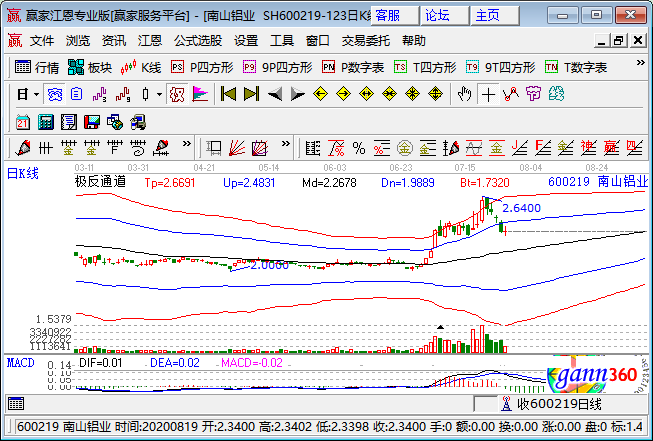Select the percent % tool icon
The height and width of the screenshot is (441, 653).
tap(359, 148)
